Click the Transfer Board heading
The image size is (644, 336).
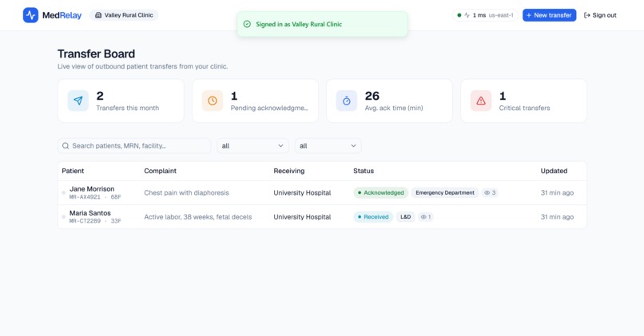pyautogui.click(x=96, y=53)
